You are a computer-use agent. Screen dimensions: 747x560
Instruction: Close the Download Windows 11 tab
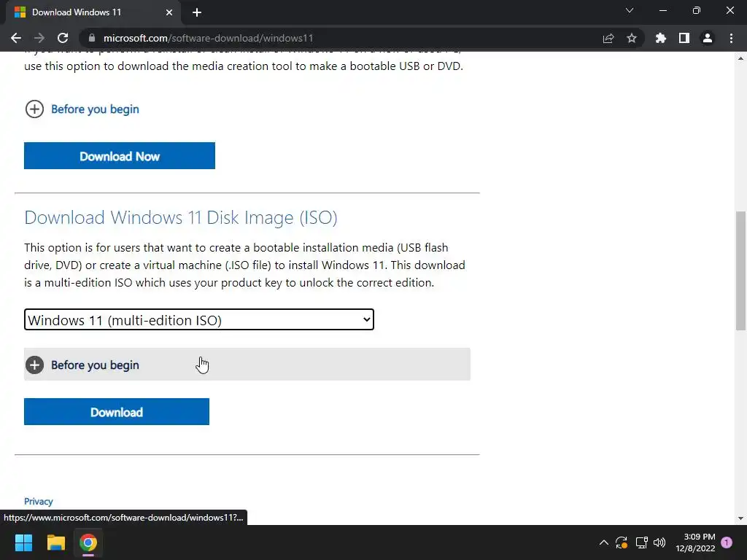point(169,12)
